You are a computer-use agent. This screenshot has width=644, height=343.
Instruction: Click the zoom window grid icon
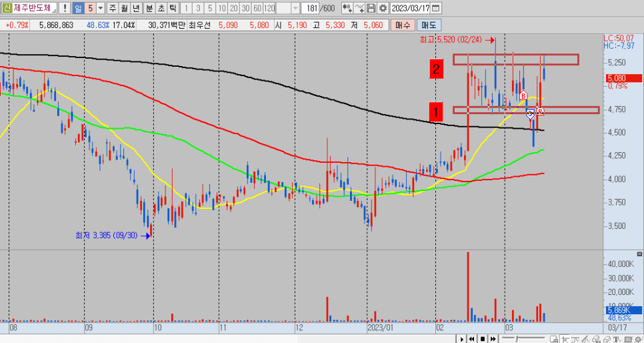[553, 339]
